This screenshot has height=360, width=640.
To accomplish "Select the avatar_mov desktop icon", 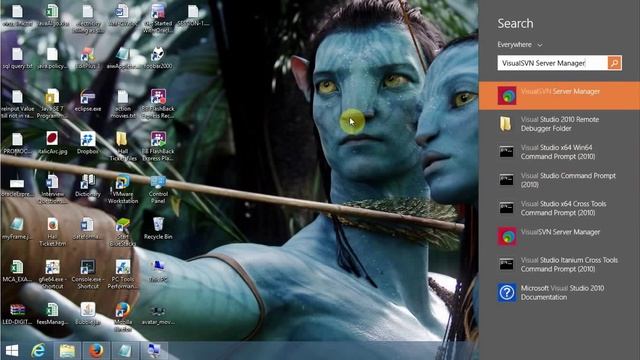I will pyautogui.click(x=158, y=315).
